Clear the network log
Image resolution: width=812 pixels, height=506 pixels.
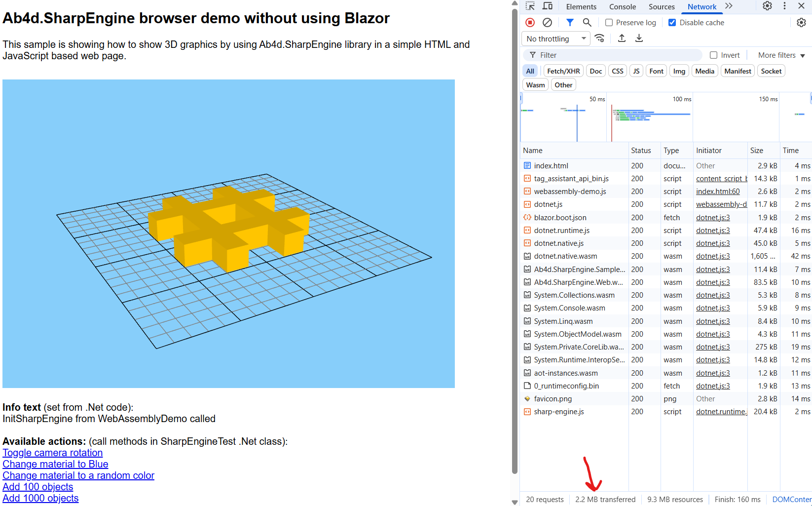547,23
